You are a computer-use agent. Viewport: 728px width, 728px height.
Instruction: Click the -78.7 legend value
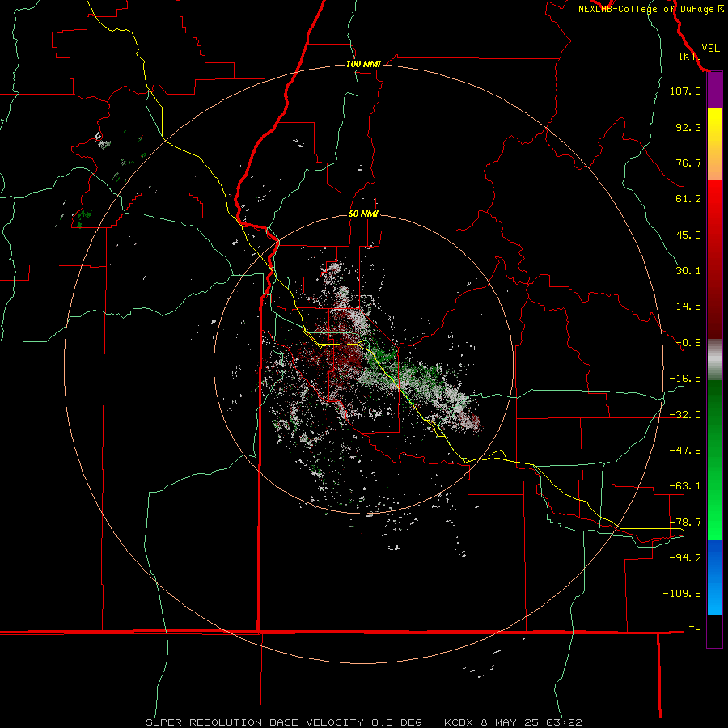[x=685, y=523]
